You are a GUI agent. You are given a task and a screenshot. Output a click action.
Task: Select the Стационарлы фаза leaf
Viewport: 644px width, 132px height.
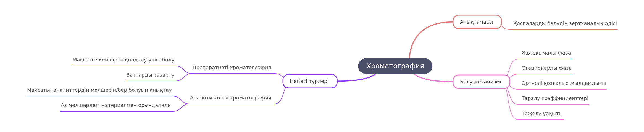tap(547, 68)
